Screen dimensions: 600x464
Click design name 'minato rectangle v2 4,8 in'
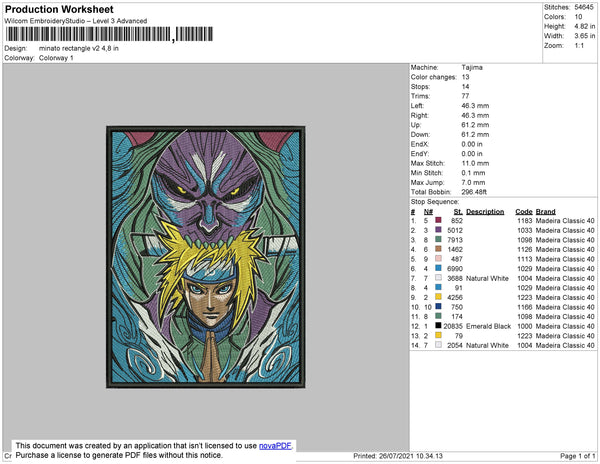(x=78, y=49)
